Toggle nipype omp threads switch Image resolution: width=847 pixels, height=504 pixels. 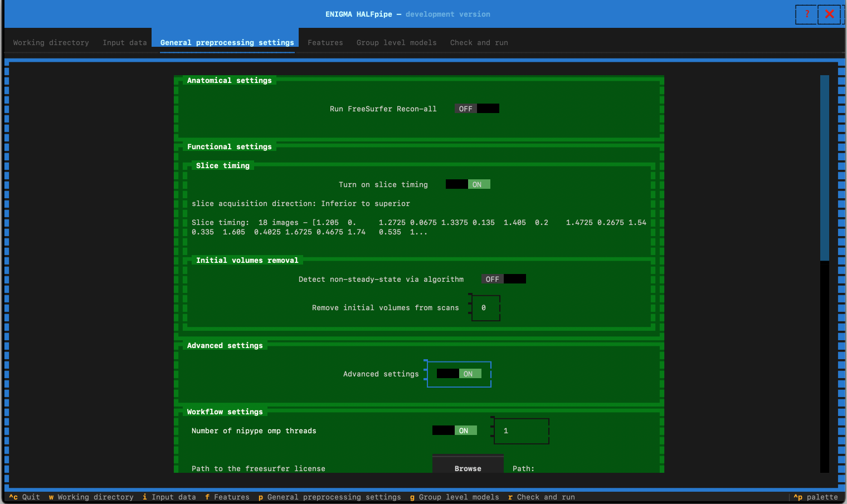pyautogui.click(x=455, y=430)
